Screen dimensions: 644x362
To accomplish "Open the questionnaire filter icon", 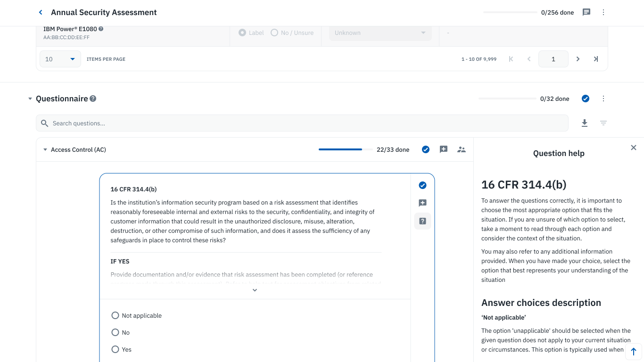I will pyautogui.click(x=603, y=123).
